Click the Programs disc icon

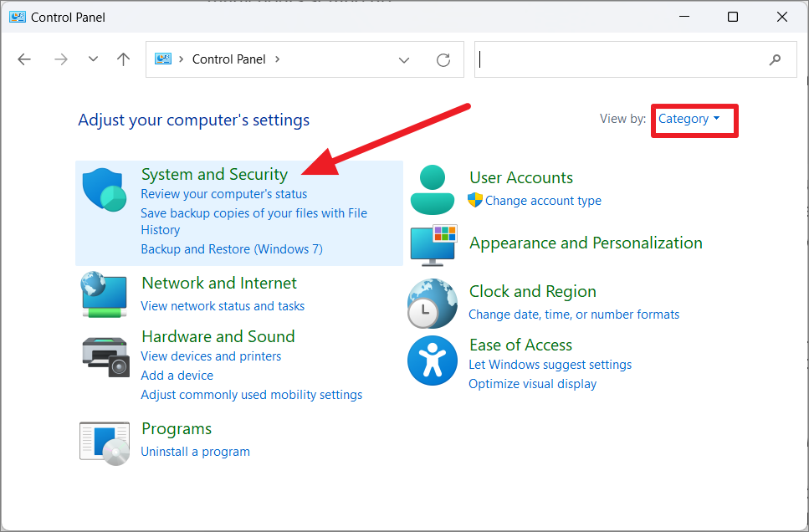tap(105, 440)
